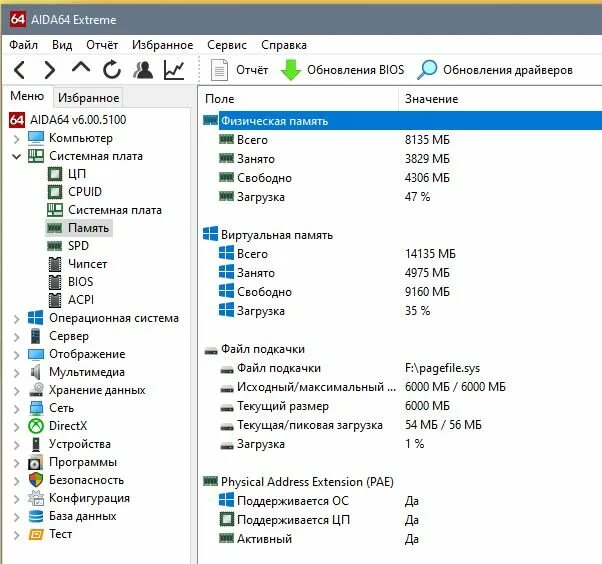Click the Тест benchmark icon
Viewport: 602px width, 564px height.
(x=36, y=534)
